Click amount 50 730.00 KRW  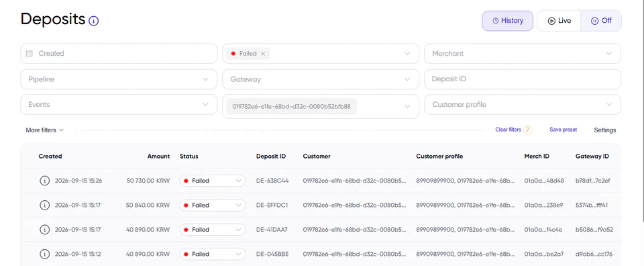pyautogui.click(x=148, y=181)
